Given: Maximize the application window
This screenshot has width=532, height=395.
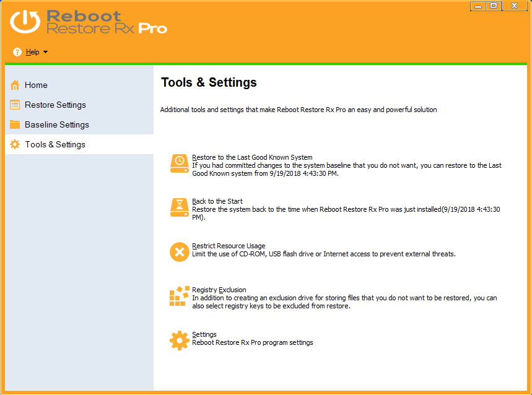Looking at the screenshot, I should (494, 6).
